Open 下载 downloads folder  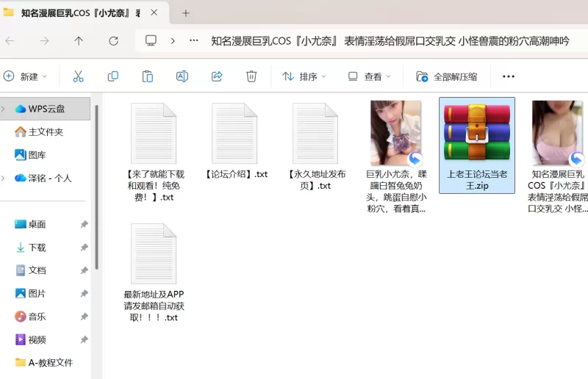30,248
